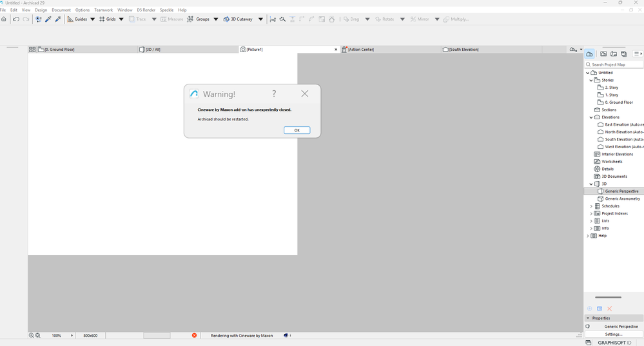Select 3D Documents in the tree
This screenshot has width=644, height=346.
click(614, 176)
